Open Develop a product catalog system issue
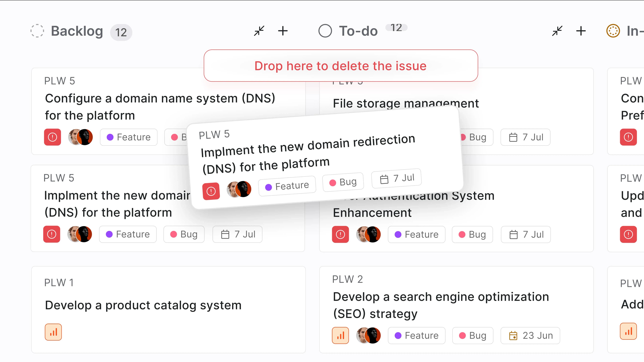644x362 pixels. click(143, 305)
